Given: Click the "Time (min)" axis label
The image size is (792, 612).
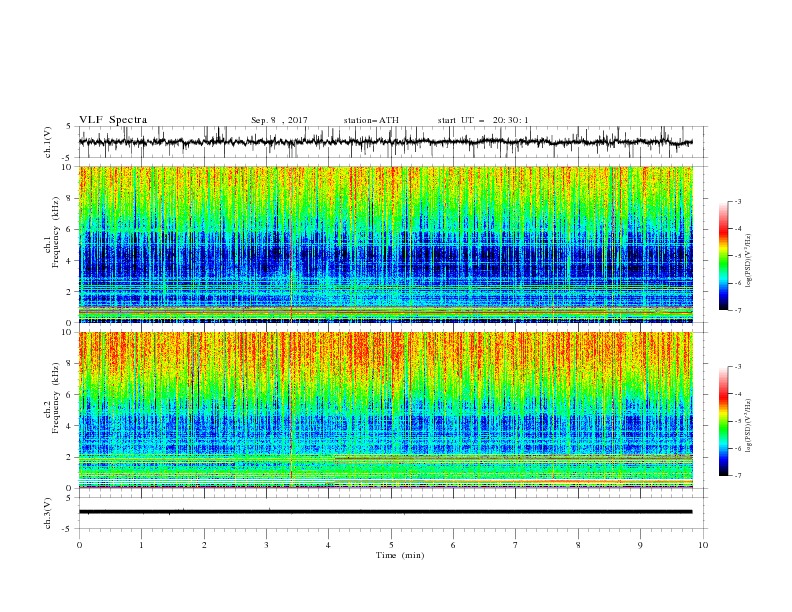Looking at the screenshot, I should click(x=400, y=555).
